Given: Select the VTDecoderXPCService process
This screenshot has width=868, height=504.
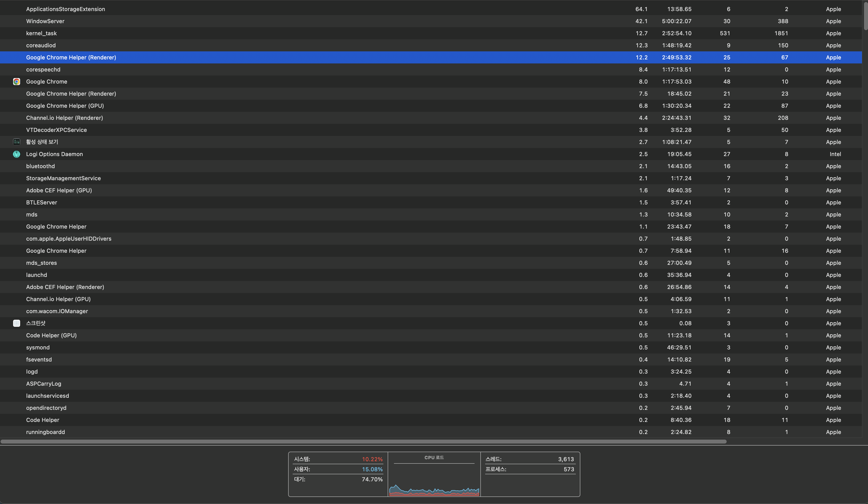Looking at the screenshot, I should tap(431, 130).
